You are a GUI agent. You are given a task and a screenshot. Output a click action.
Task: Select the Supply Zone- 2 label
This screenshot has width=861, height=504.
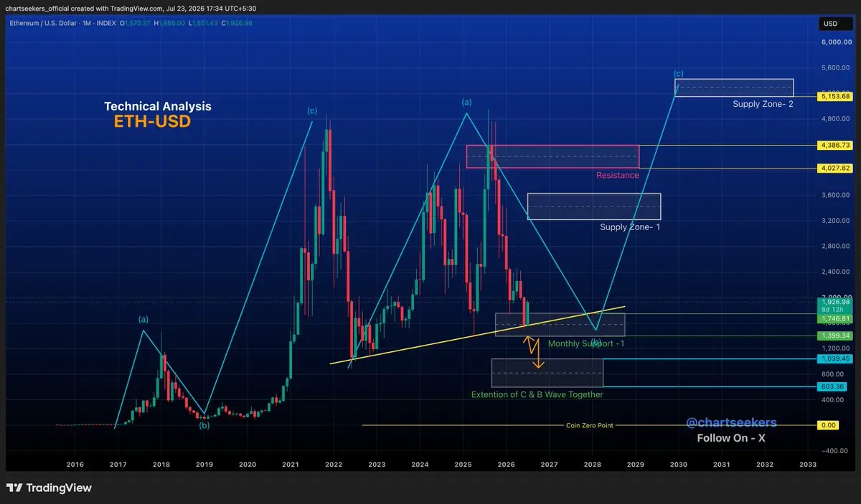click(x=762, y=104)
